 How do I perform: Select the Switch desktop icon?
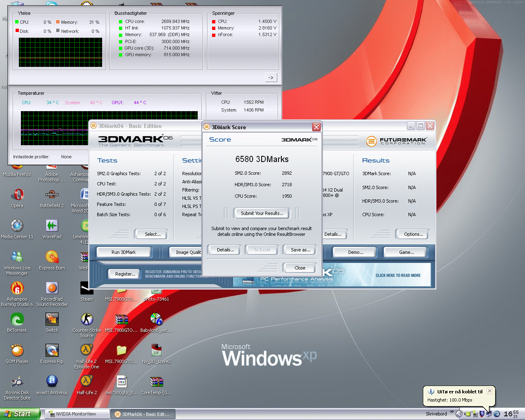52,322
